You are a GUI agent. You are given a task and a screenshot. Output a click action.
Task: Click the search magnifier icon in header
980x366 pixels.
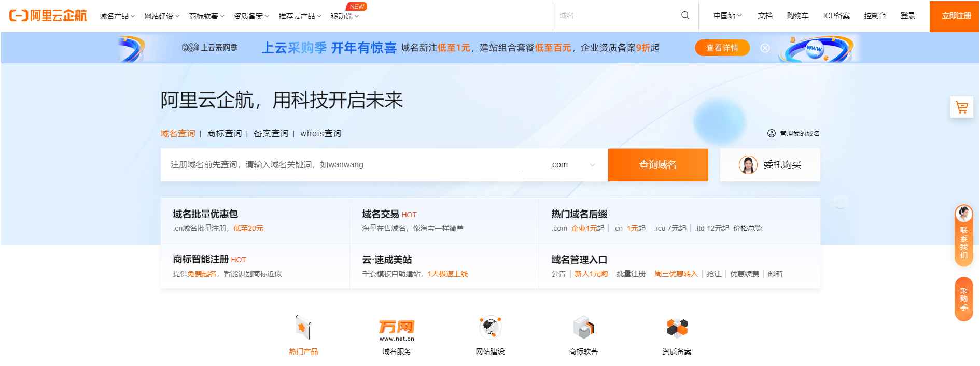(x=685, y=16)
